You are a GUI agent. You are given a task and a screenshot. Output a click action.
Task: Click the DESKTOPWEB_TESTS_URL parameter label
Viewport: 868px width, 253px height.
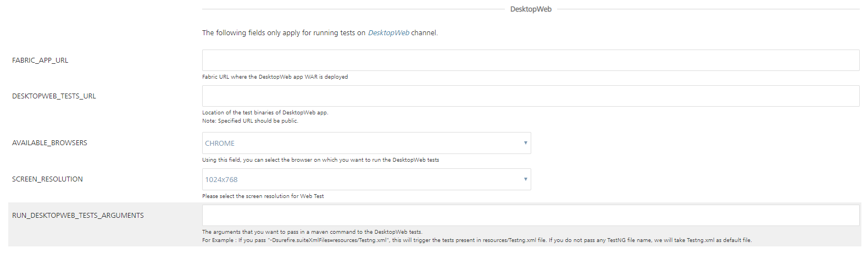tap(54, 96)
